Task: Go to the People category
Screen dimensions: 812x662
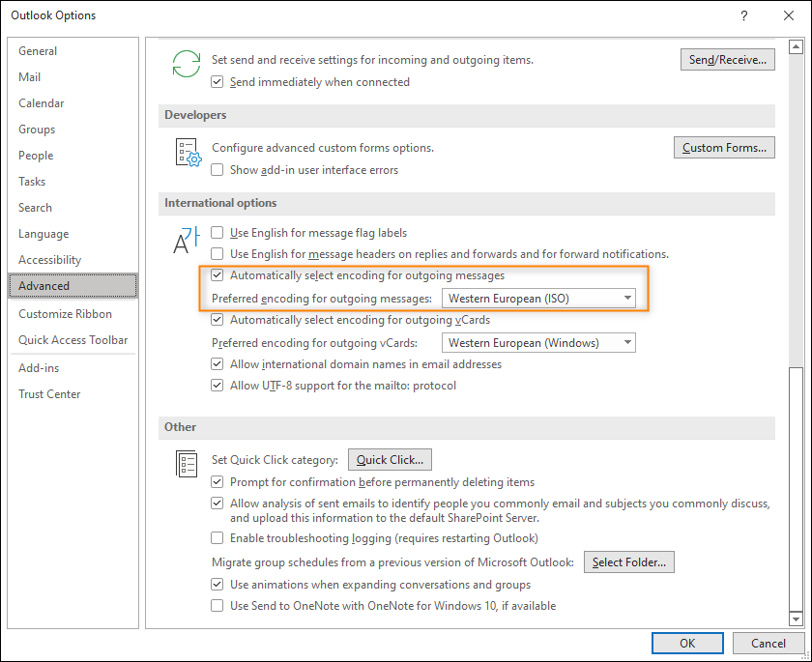Action: [73, 156]
